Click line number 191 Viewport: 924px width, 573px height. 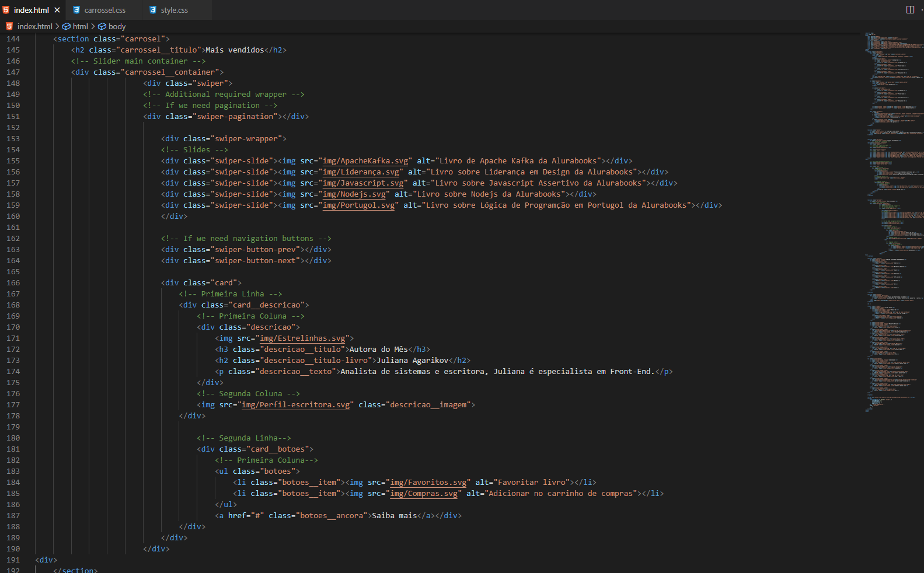point(13,560)
